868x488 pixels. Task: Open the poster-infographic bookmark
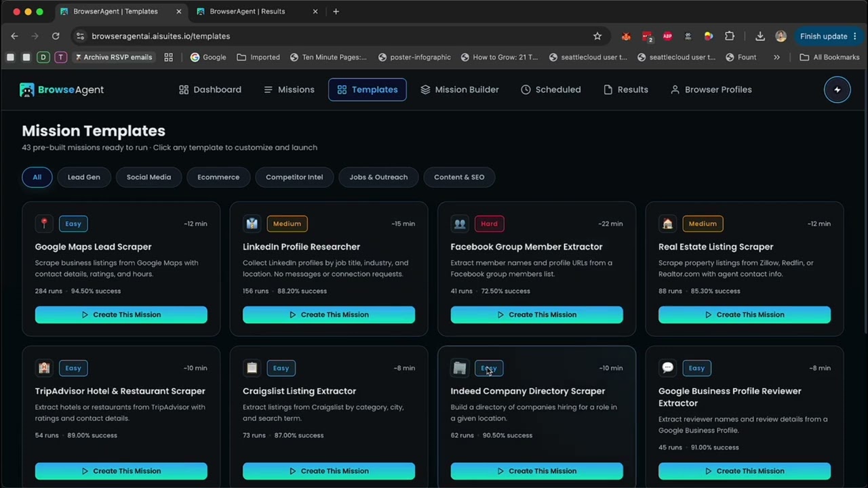(414, 57)
